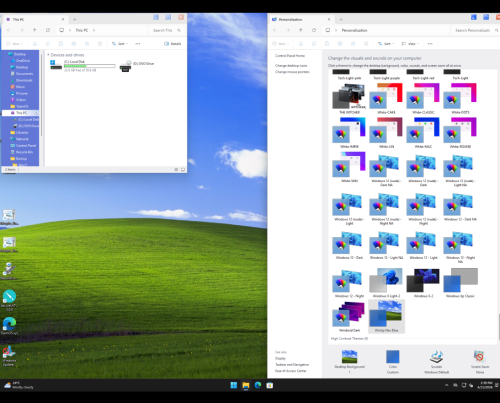Open the Sounds settings icon
This screenshot has height=403, width=500.
[x=436, y=362]
